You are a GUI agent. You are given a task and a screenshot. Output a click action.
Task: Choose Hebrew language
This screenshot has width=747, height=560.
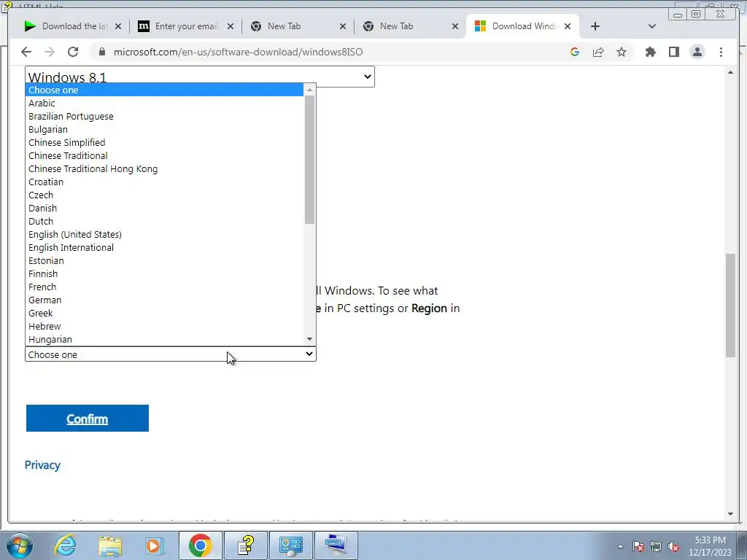[164, 326]
